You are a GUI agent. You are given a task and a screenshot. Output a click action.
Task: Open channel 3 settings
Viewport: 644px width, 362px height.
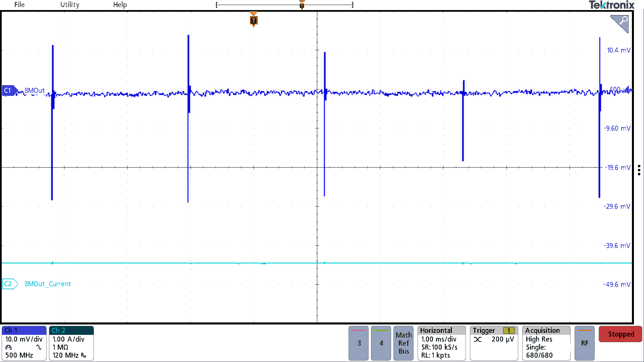point(358,343)
